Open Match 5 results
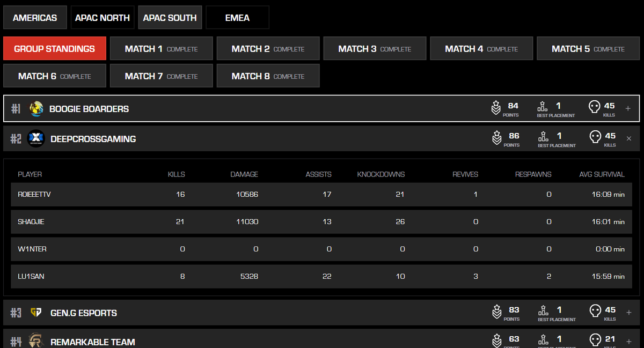This screenshot has width=644, height=348. point(588,48)
